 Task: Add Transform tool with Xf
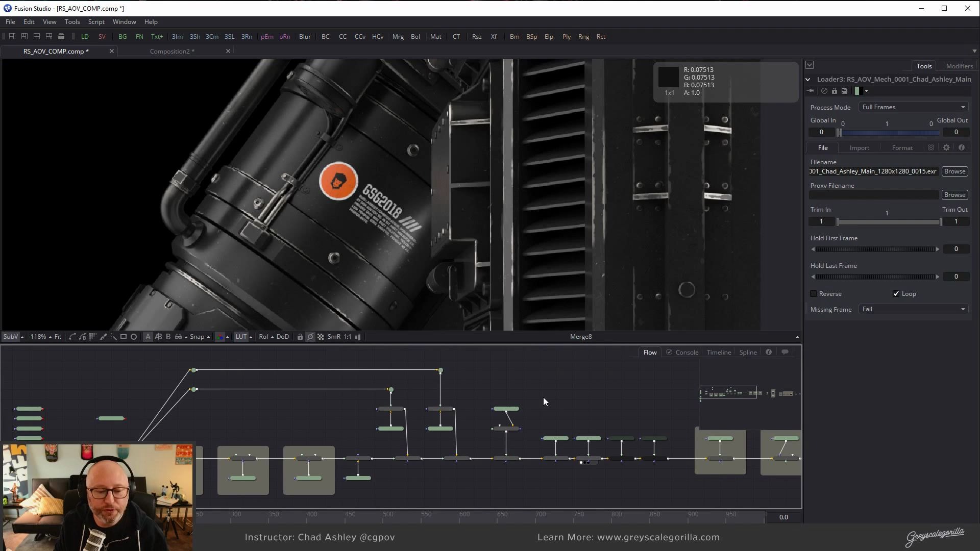[x=494, y=37]
